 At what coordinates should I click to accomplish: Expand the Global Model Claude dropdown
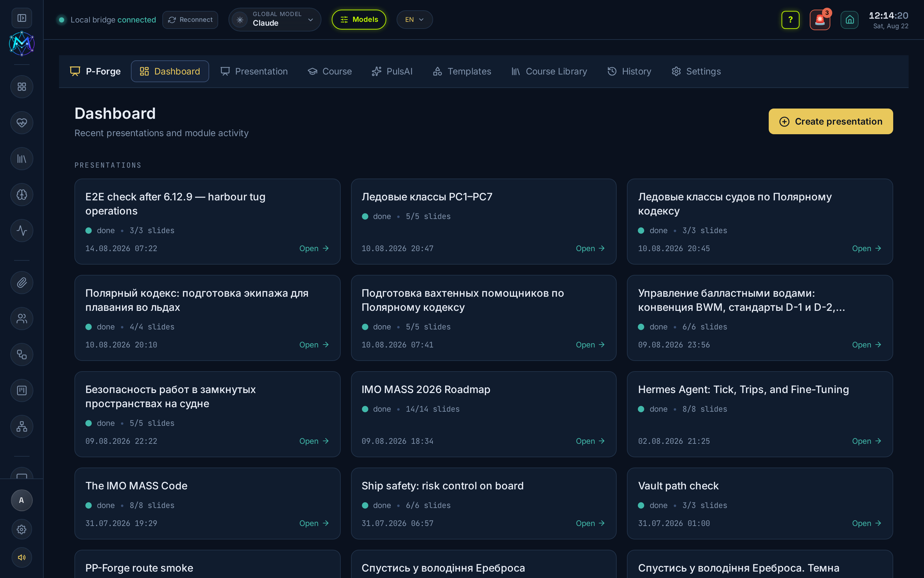click(275, 20)
